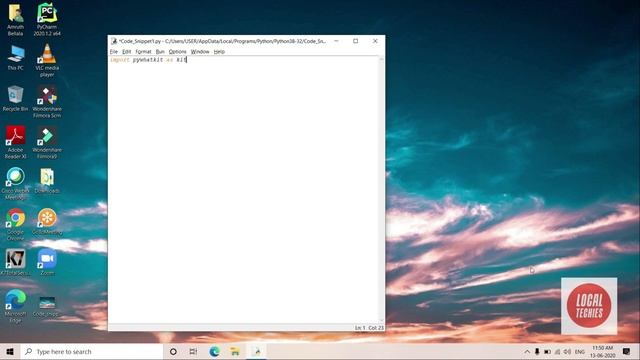Switch to the IDLE Python taskbar button
The image size is (640, 360).
257,351
